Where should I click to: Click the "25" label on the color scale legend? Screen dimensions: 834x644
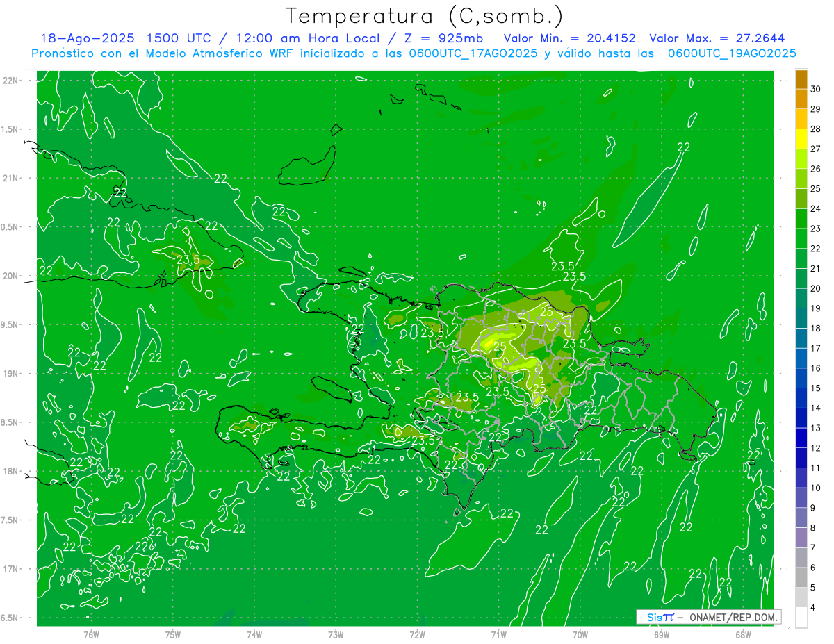pos(816,188)
